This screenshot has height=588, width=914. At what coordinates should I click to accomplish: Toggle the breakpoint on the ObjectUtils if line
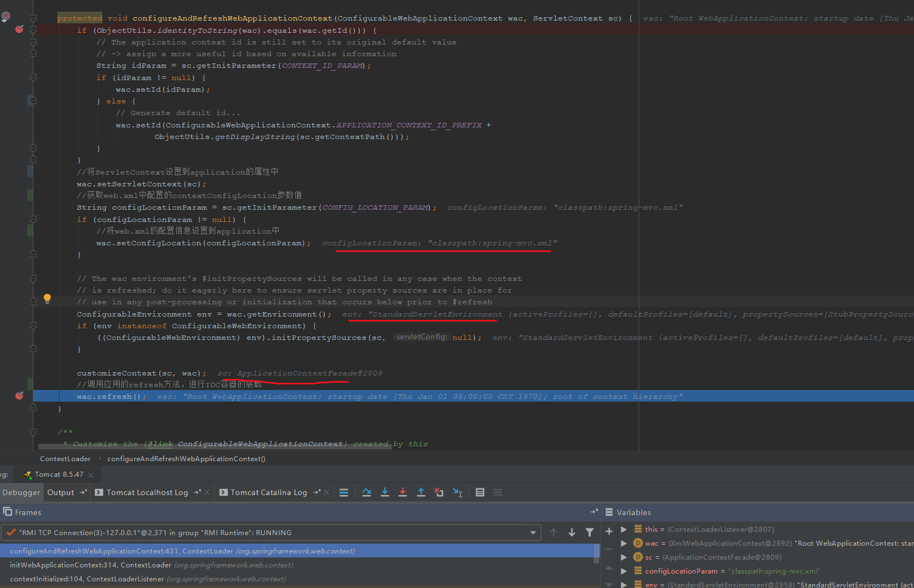pyautogui.click(x=19, y=29)
